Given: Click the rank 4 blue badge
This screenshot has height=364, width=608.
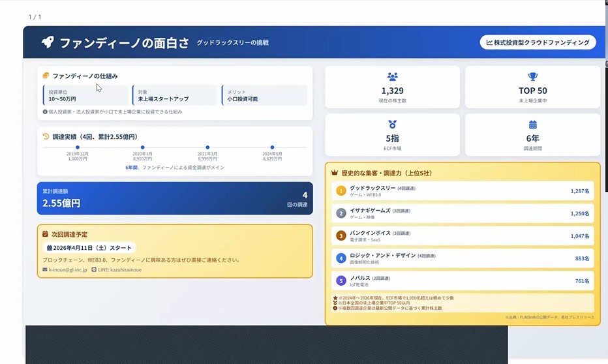Looking at the screenshot, I should (341, 258).
